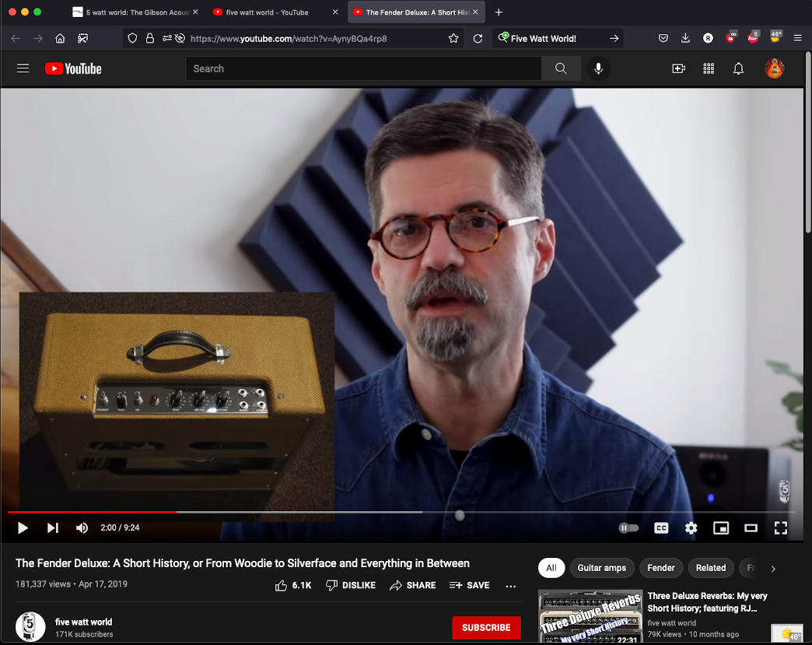
Task: Click the page vertical scrollbar
Action: click(808, 142)
